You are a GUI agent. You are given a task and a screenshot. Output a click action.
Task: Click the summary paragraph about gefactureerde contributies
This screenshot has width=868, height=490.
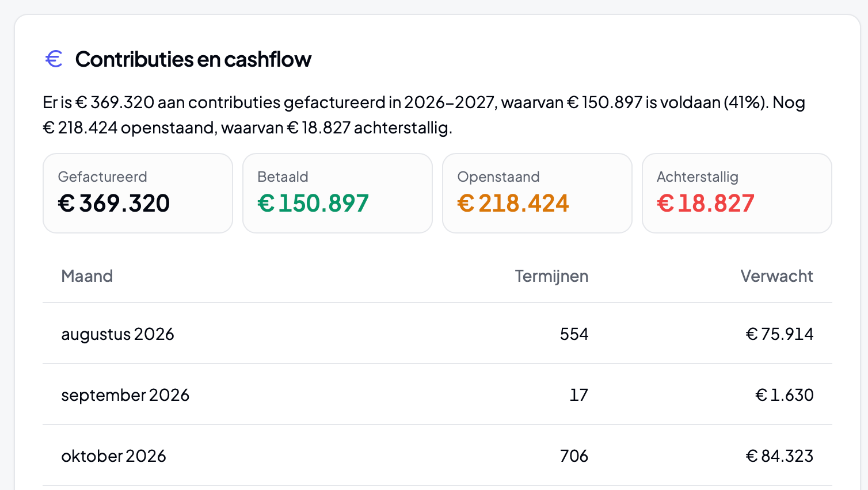pos(424,114)
